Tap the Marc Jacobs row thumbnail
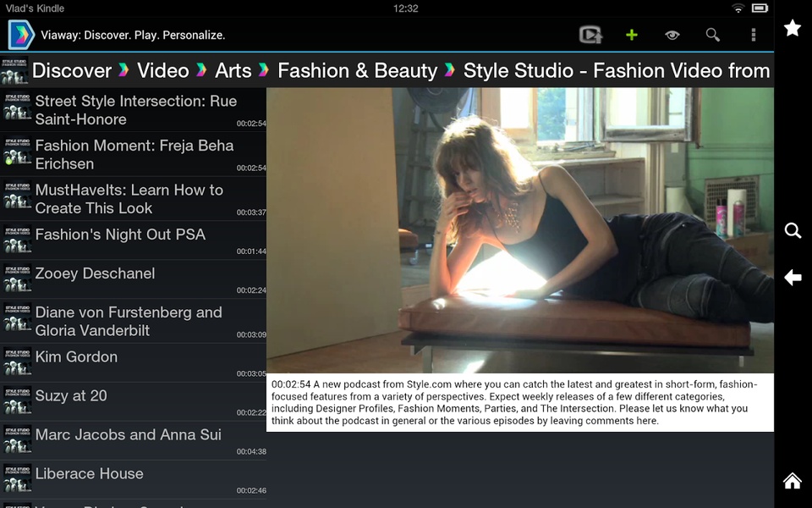812x508 pixels. pos(17,439)
